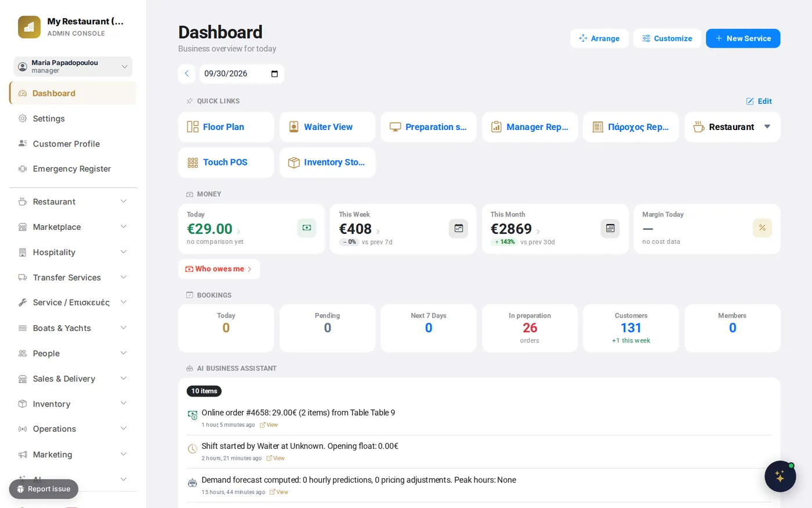The image size is (812, 508).
Task: Click the Settings gear icon in sidebar
Action: pos(23,118)
